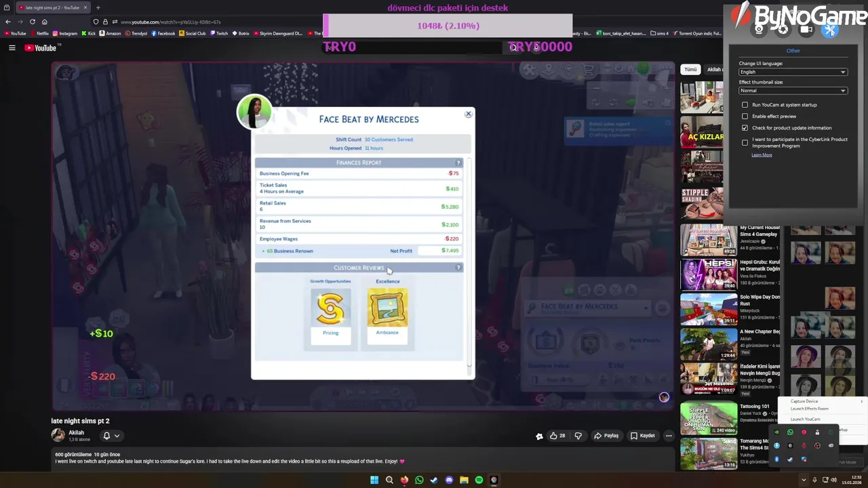Select the Tümü filter chip

coord(690,69)
